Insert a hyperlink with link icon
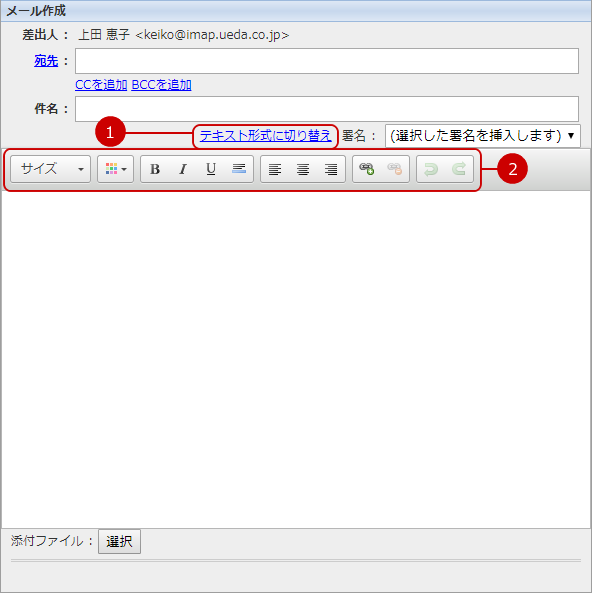 click(x=367, y=169)
